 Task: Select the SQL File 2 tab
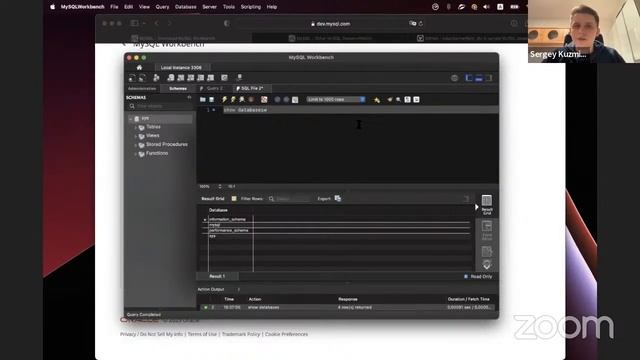pyautogui.click(x=251, y=89)
